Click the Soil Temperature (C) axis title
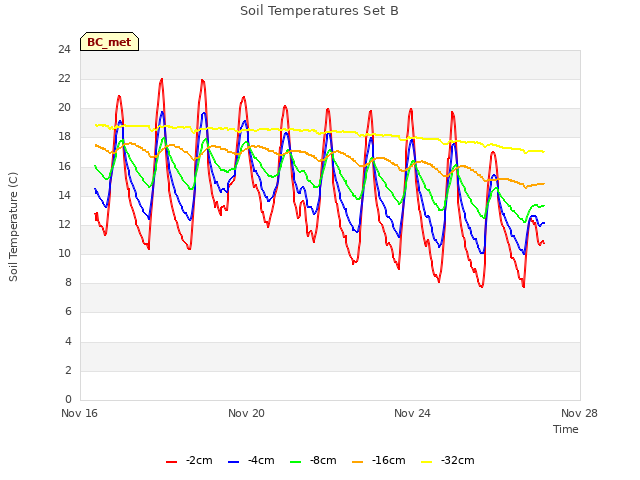 pos(13,227)
